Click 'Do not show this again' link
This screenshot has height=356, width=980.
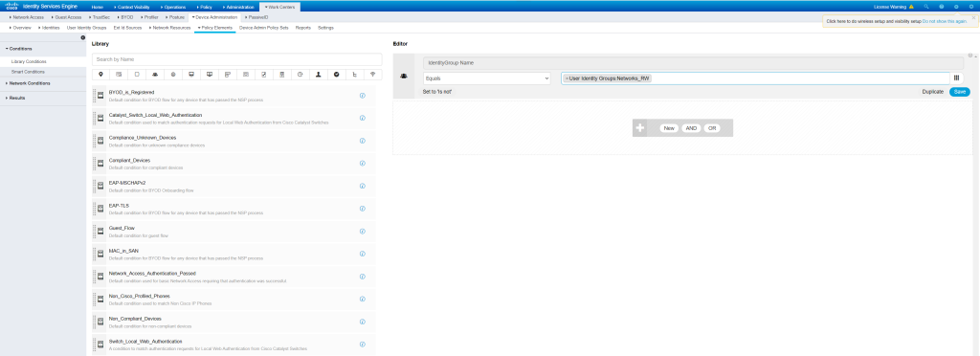tap(945, 21)
